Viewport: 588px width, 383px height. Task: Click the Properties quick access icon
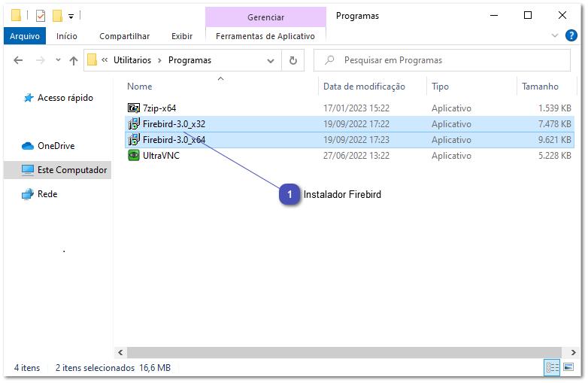pyautogui.click(x=41, y=16)
